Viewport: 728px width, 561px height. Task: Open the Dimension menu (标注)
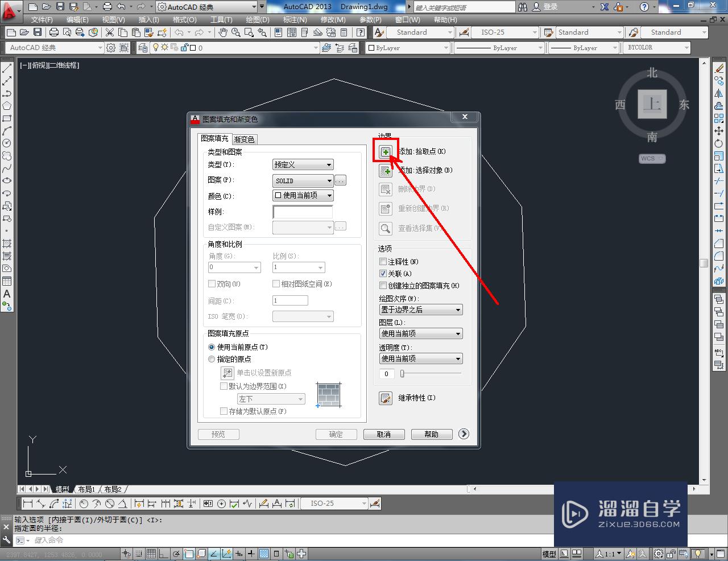pyautogui.click(x=295, y=19)
